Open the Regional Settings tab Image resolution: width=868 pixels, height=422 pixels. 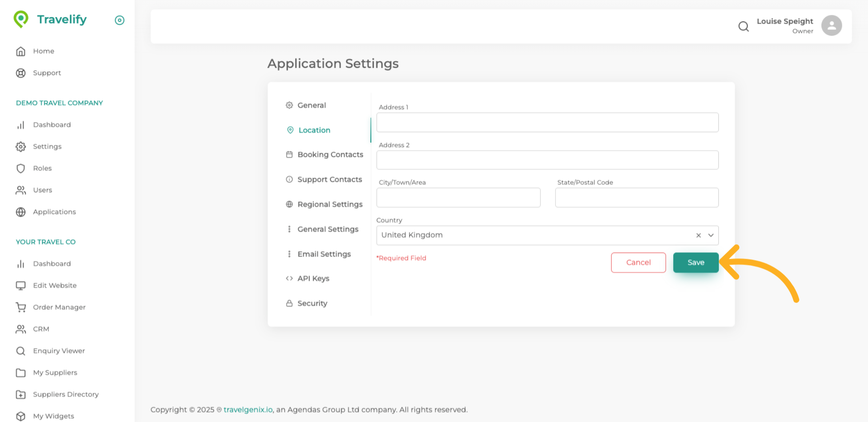(330, 204)
